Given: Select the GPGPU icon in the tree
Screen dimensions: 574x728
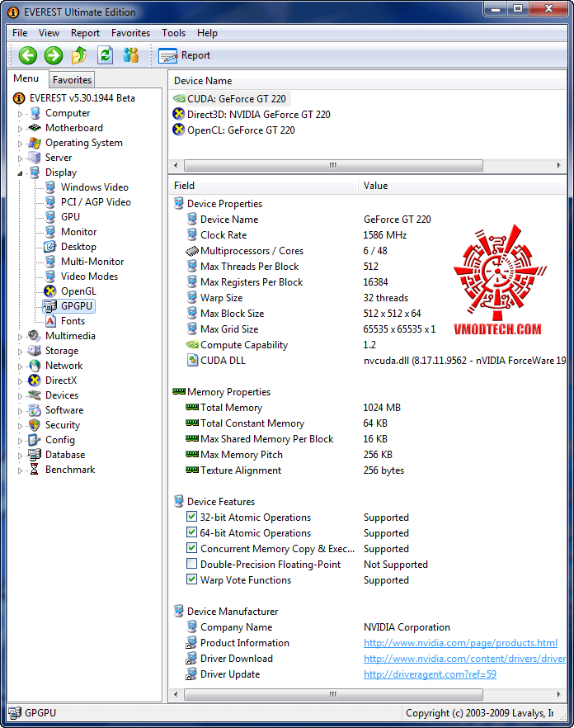Looking at the screenshot, I should (x=50, y=306).
